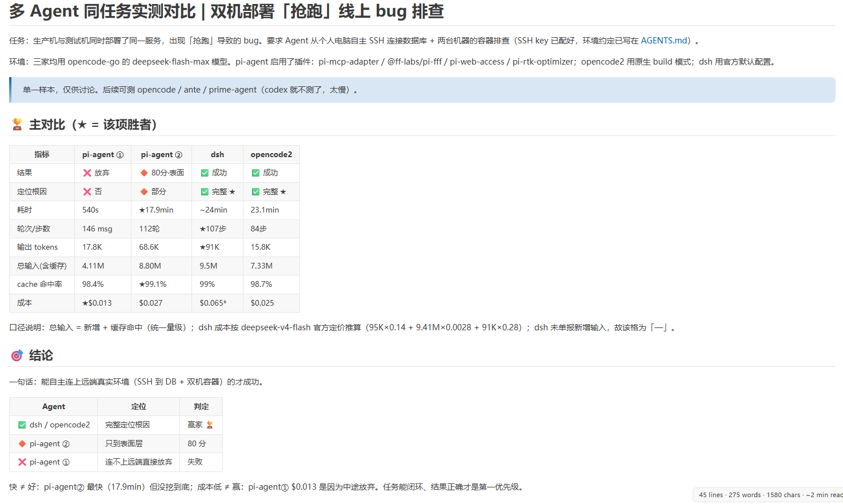This screenshot has width=843, height=504.
Task: Click the $0.027 cell
Action: (162, 303)
